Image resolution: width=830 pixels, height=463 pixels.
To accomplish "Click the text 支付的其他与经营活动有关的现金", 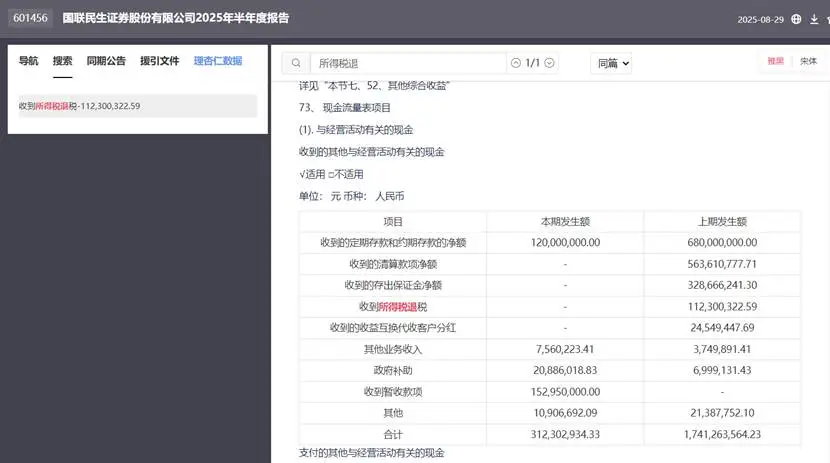I will pyautogui.click(x=372, y=453).
